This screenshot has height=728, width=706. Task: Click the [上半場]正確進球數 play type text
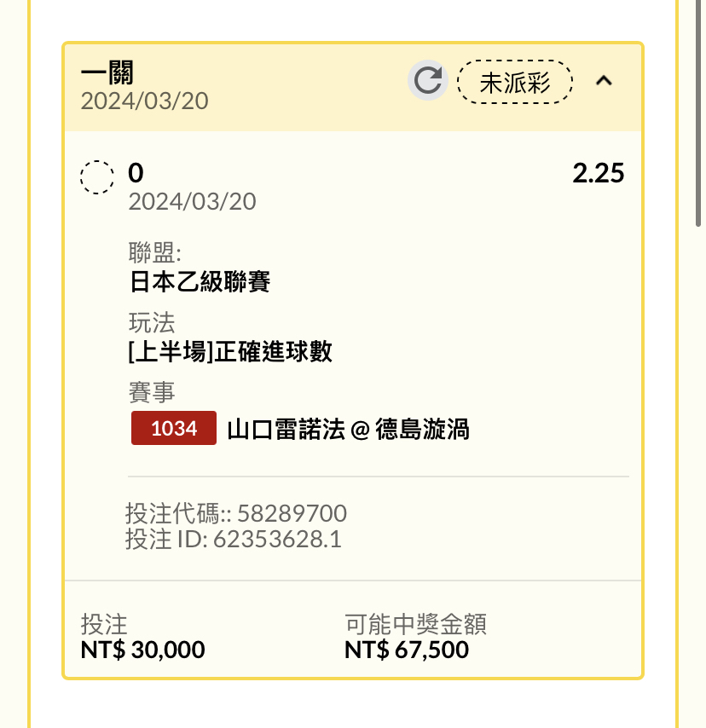pos(229,351)
